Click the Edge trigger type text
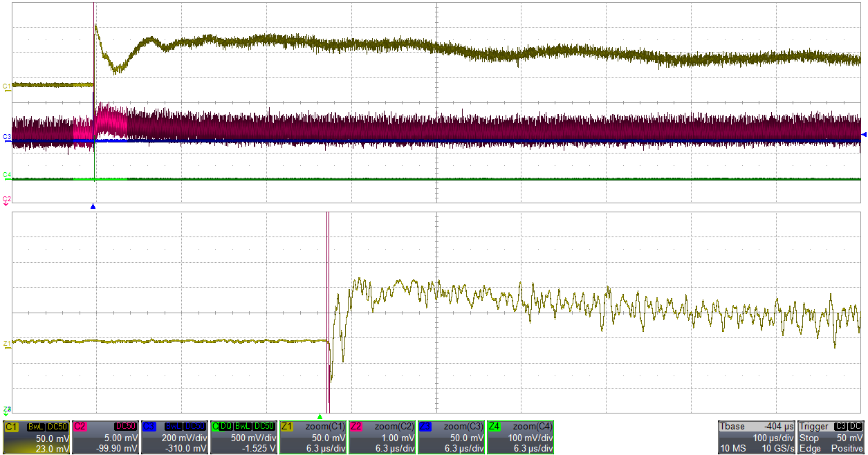Viewport: 868px width, 455px height. tap(811, 449)
